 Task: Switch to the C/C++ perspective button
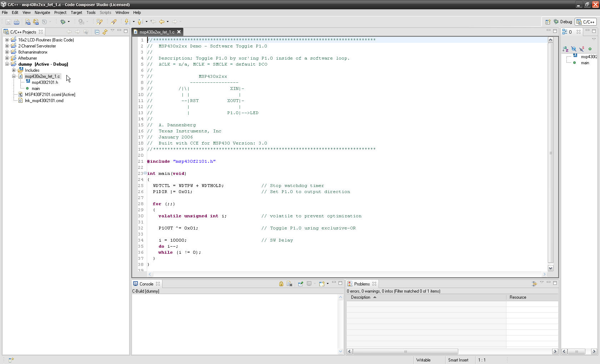click(x=586, y=21)
